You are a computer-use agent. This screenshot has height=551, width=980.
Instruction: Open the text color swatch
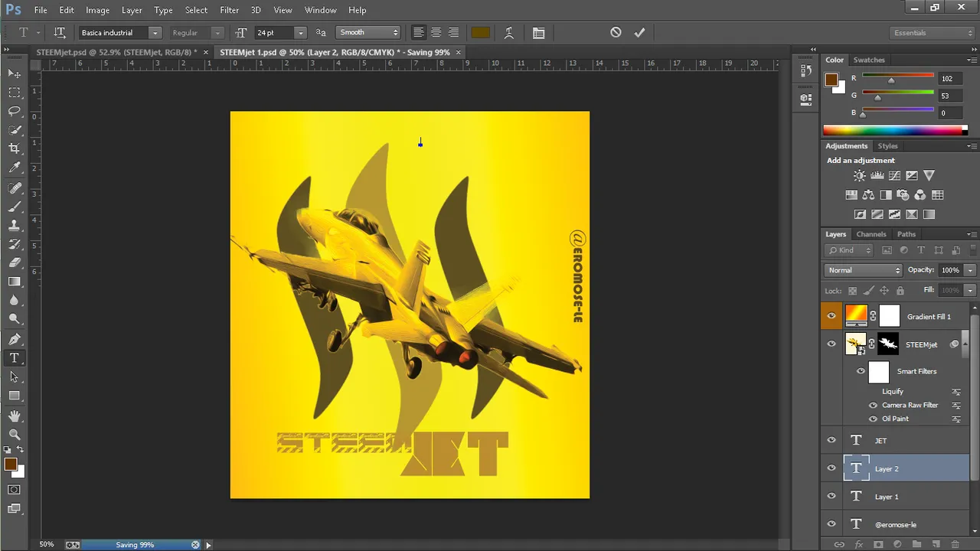(x=481, y=33)
